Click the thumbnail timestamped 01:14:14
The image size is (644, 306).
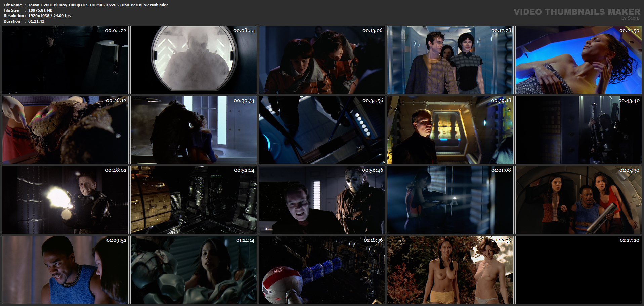[194, 270]
